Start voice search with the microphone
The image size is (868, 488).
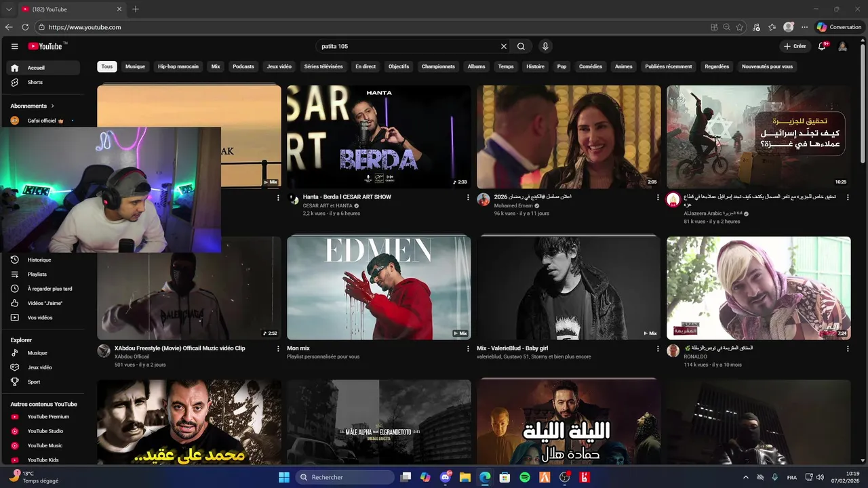pos(545,46)
